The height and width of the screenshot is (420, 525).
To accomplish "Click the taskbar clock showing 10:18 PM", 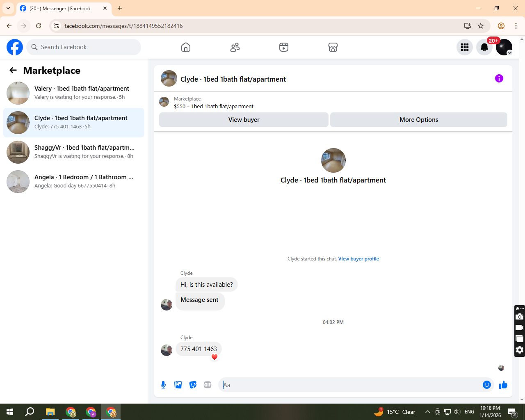I will 490,412.
